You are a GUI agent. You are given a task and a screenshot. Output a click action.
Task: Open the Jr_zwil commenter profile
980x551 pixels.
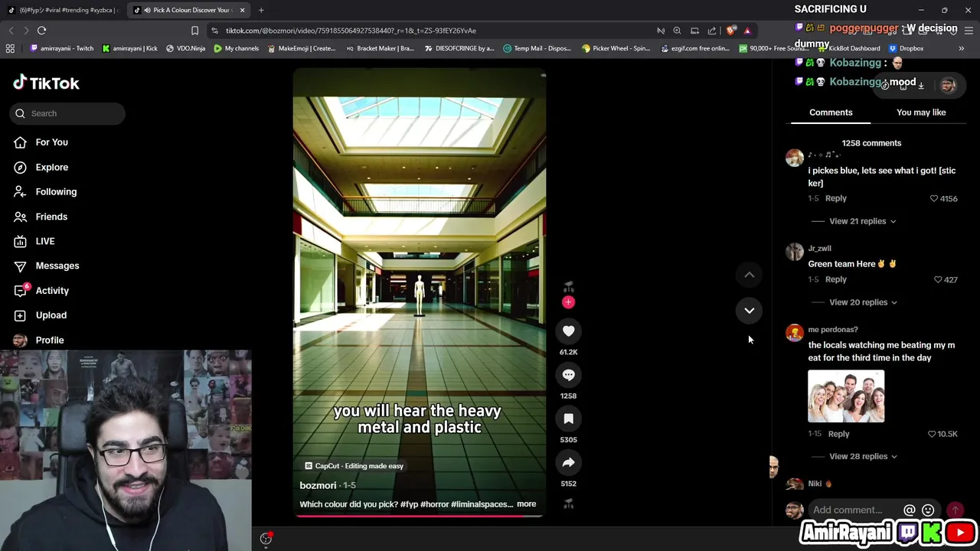click(x=819, y=249)
